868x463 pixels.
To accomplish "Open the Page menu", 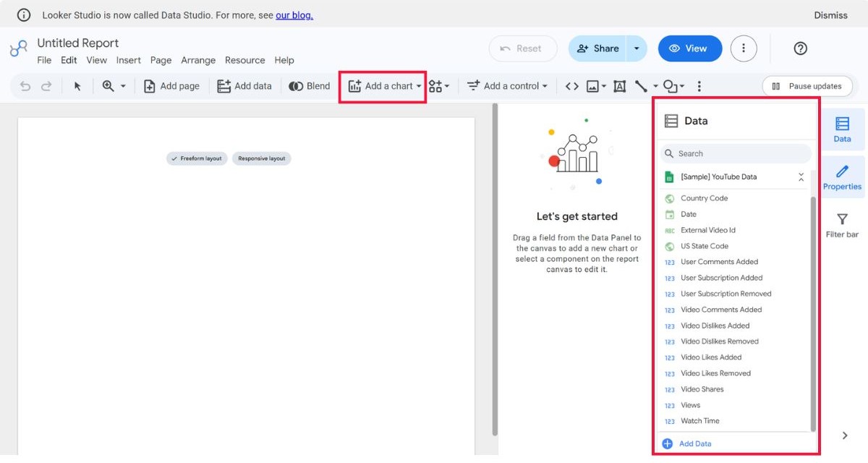I will [x=161, y=60].
